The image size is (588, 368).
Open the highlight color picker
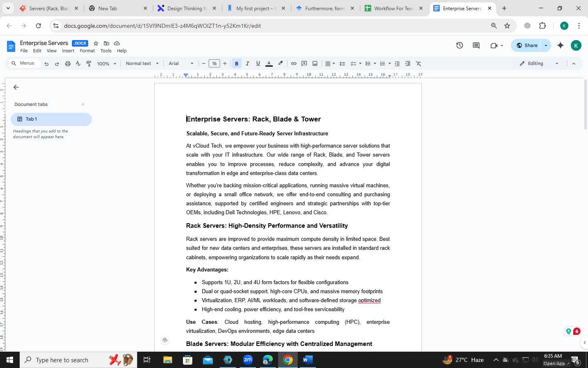pyautogui.click(x=281, y=63)
